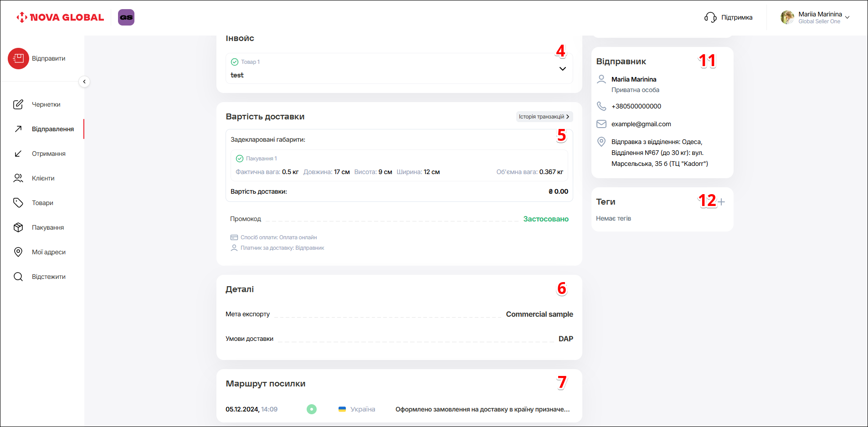This screenshot has height=427, width=868.
Task: Click the headset support icon
Action: (710, 17)
